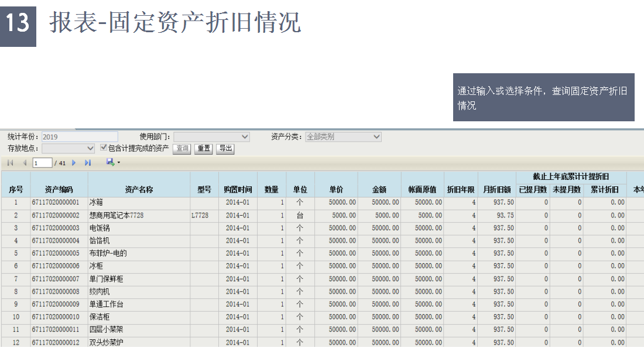Go to the next report page

(x=74, y=162)
